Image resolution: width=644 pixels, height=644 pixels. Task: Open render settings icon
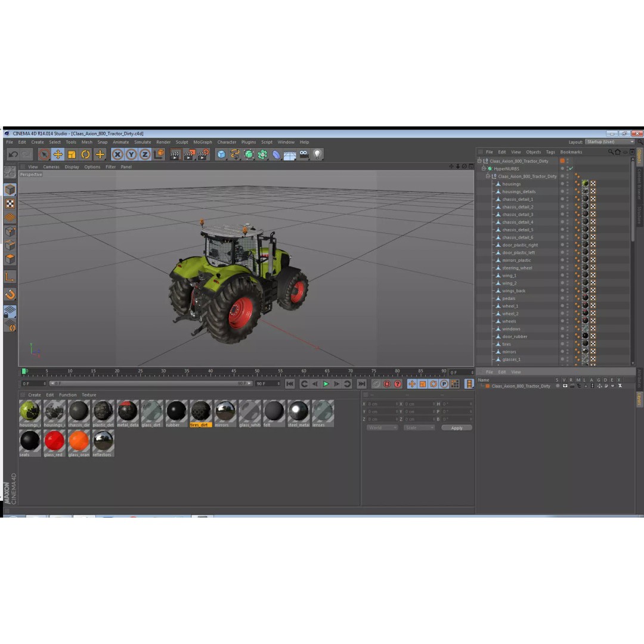pos(203,154)
